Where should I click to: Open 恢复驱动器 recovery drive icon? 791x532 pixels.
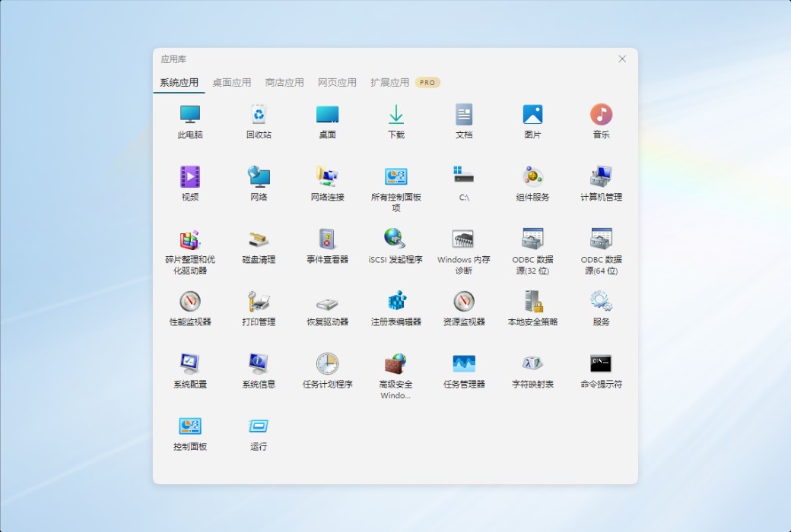(327, 303)
